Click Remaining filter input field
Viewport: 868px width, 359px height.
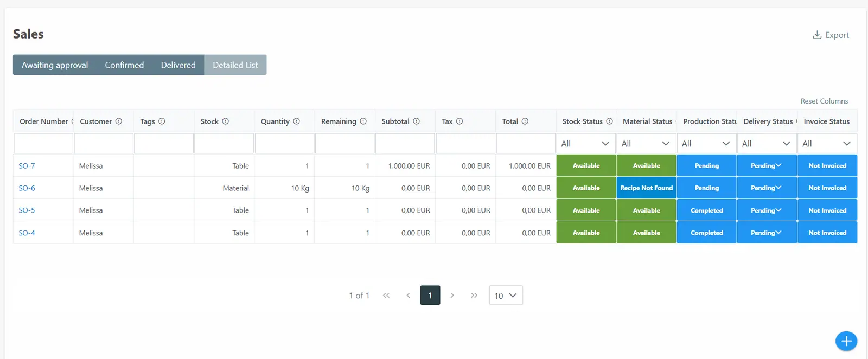click(x=345, y=144)
